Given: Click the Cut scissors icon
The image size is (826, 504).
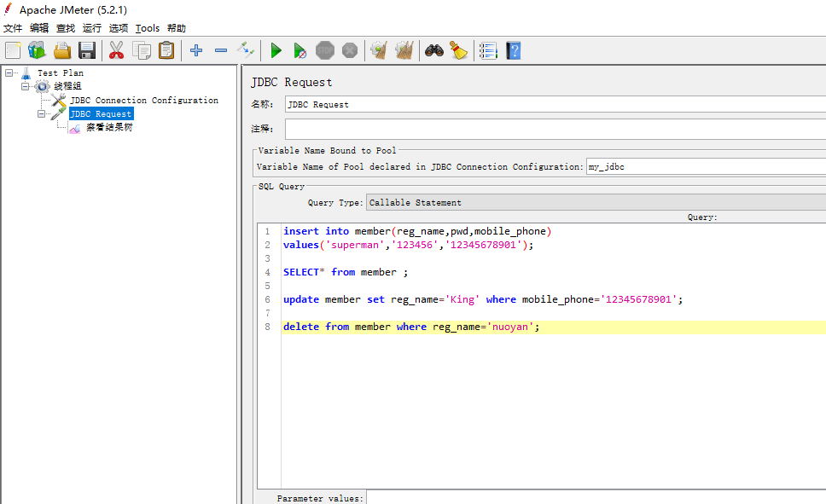Looking at the screenshot, I should point(116,50).
